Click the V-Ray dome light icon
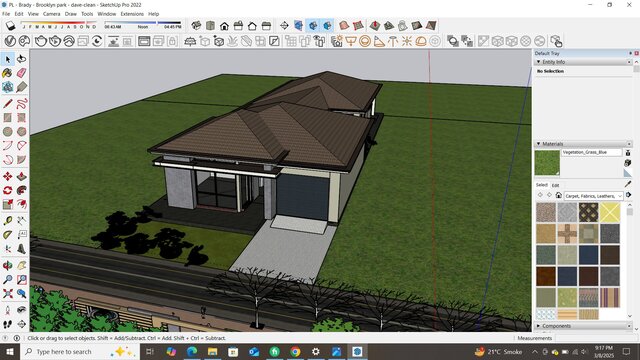The image size is (640, 360). click(421, 41)
